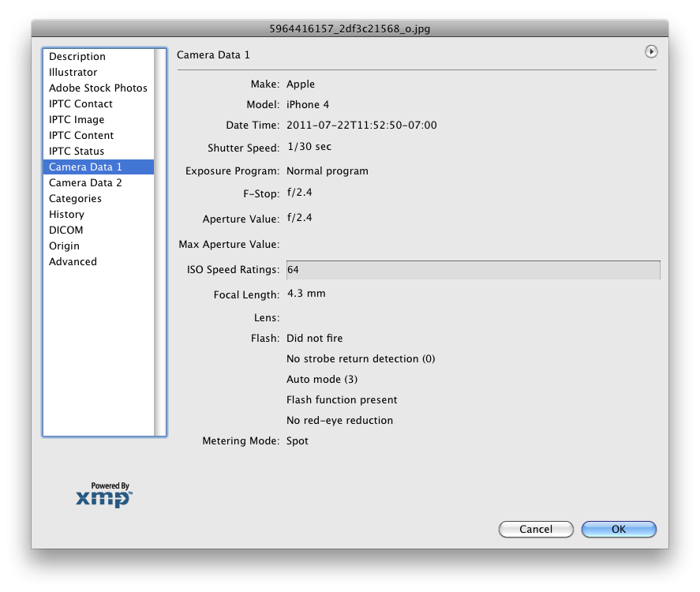The image size is (700, 592).
Task: View the History category
Action: [x=99, y=214]
